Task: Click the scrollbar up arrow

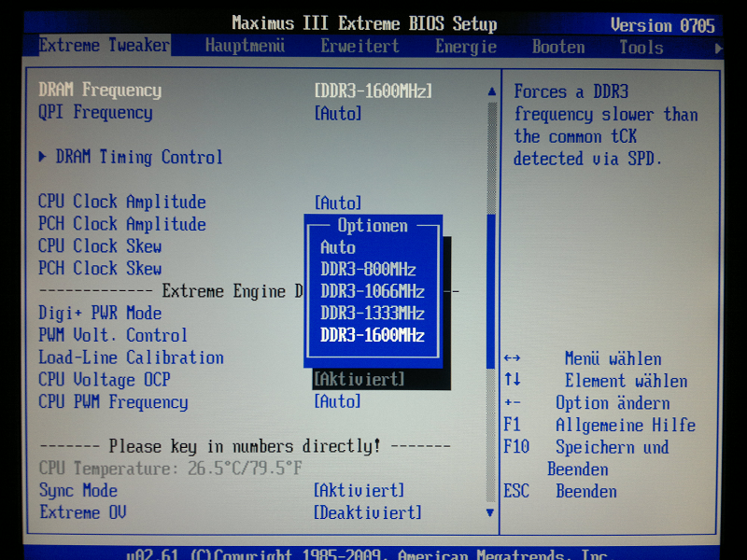Action: pyautogui.click(x=491, y=91)
